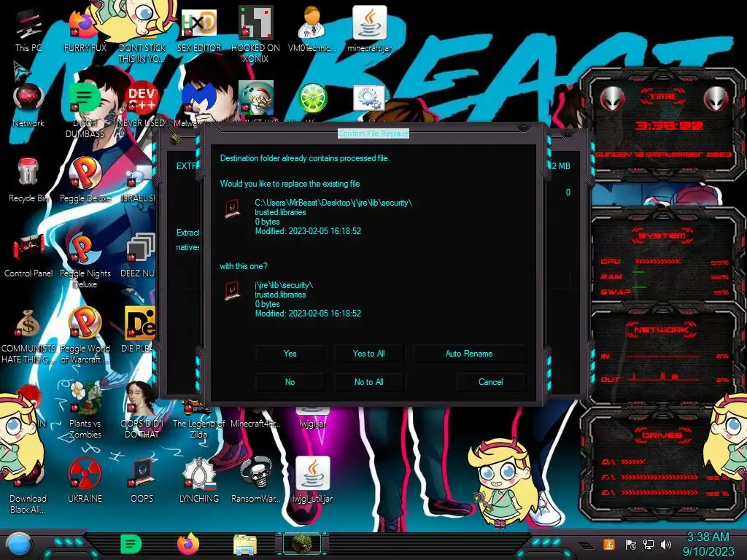The height and width of the screenshot is (560, 747).
Task: Click the DRIVES gadget header
Action: coord(662,435)
